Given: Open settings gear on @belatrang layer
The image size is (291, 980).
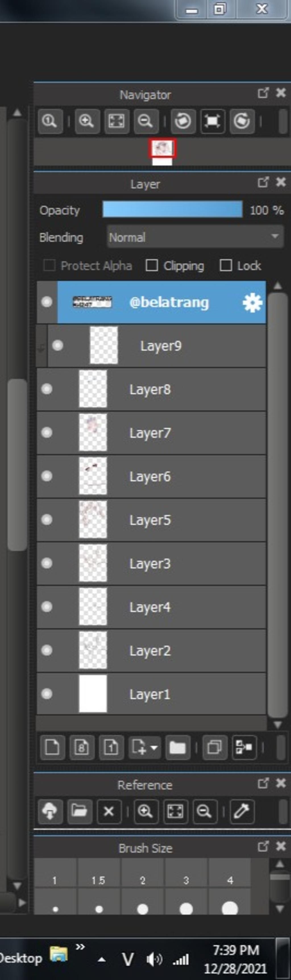Looking at the screenshot, I should pos(252,303).
